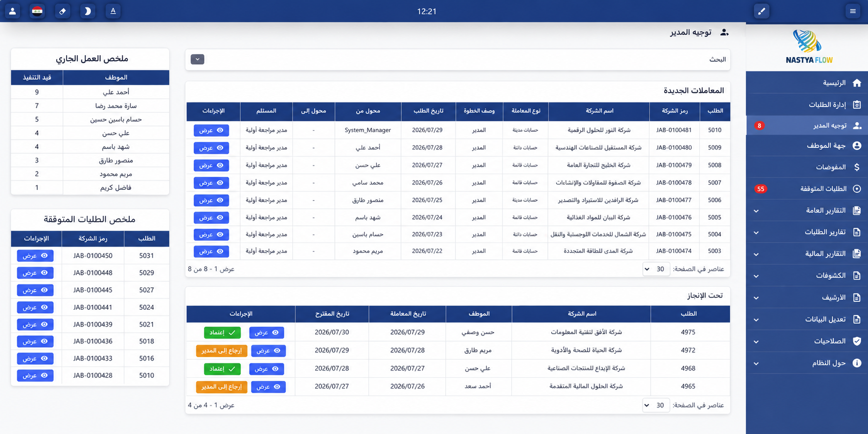Sort by تاريخ الطلب column header
Viewport: 868px width, 434px height.
point(428,111)
